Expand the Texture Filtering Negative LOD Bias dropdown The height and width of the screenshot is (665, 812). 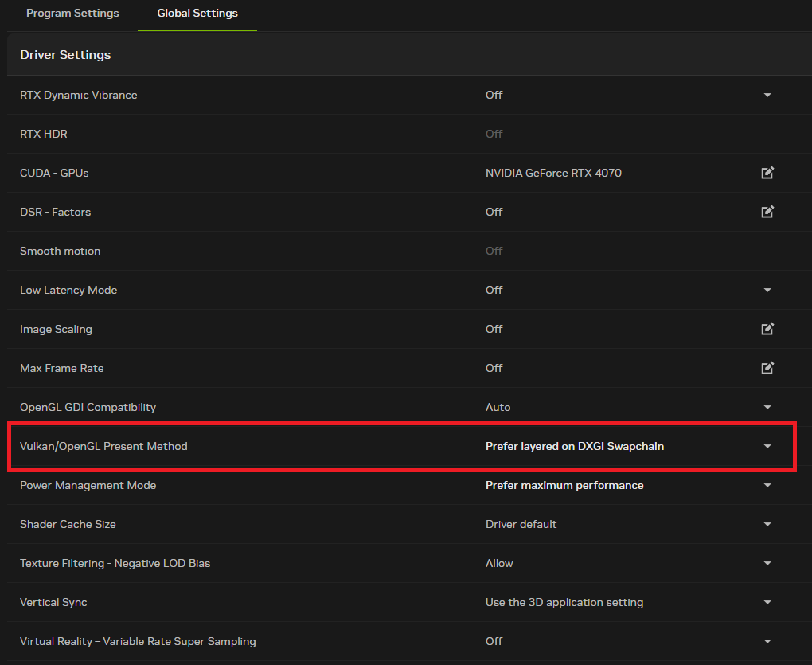point(767,563)
